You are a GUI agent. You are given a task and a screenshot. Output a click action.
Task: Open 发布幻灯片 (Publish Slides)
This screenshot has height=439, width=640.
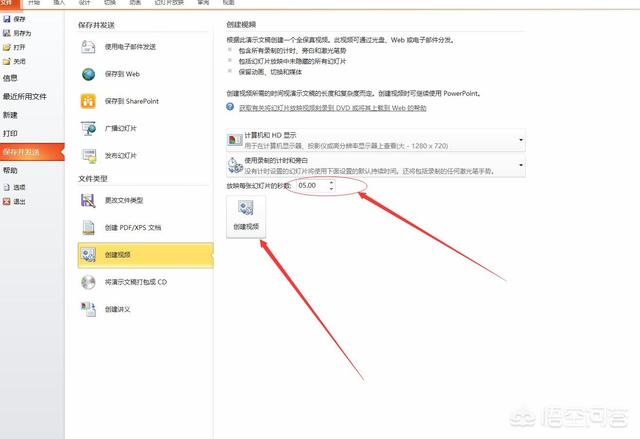(120, 156)
